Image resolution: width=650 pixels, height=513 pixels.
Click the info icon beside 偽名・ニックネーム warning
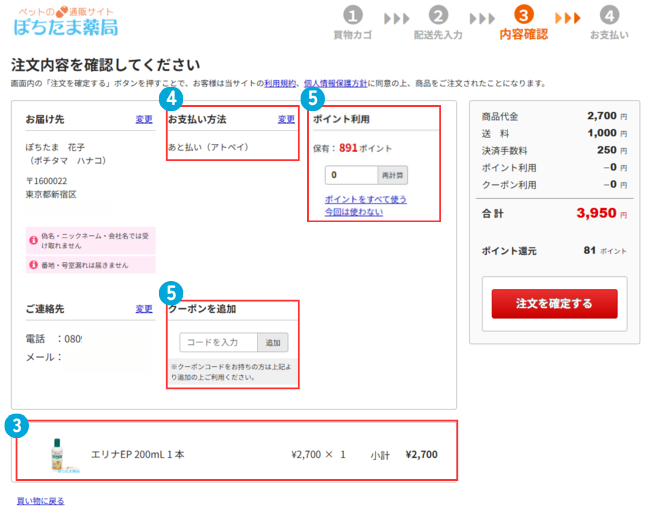[x=33, y=238]
